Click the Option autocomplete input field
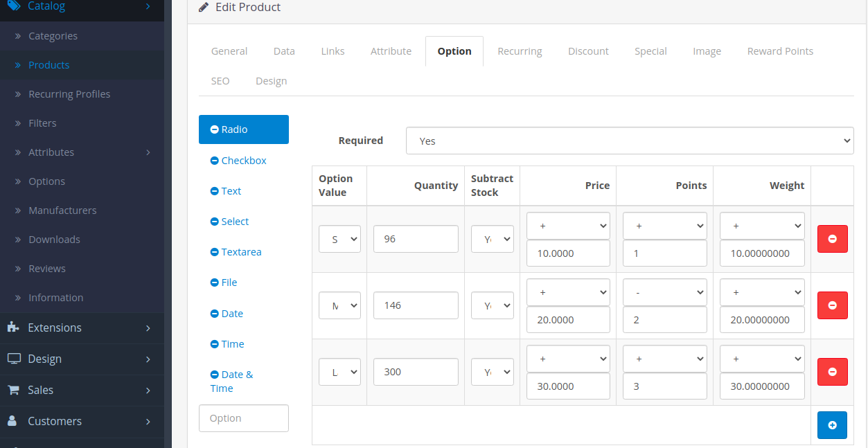 tap(243, 418)
